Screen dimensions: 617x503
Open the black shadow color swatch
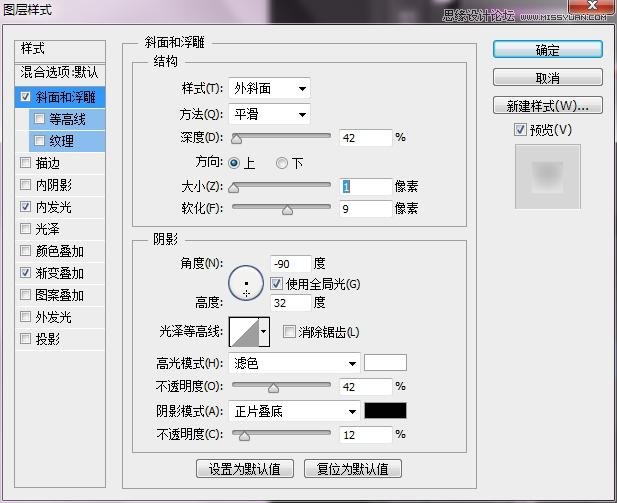pos(385,411)
